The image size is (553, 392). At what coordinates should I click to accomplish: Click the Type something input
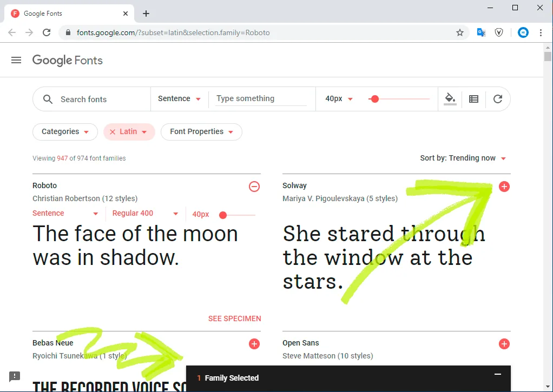click(x=261, y=99)
